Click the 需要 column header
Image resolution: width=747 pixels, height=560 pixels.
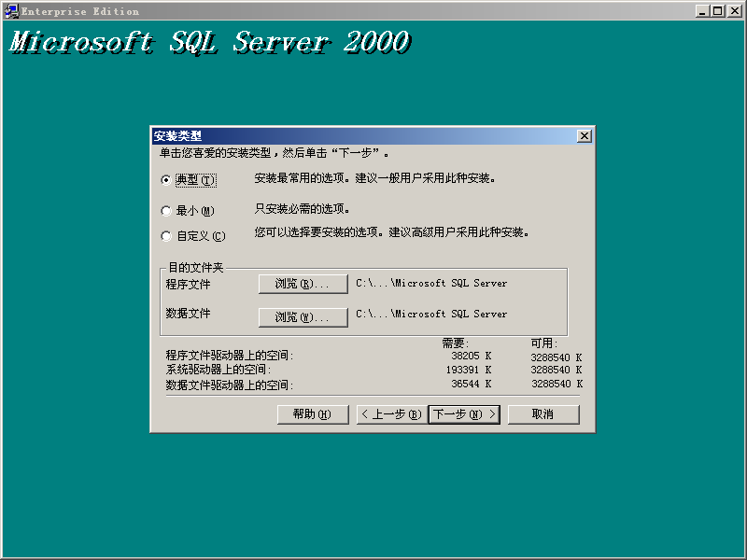[x=455, y=343]
